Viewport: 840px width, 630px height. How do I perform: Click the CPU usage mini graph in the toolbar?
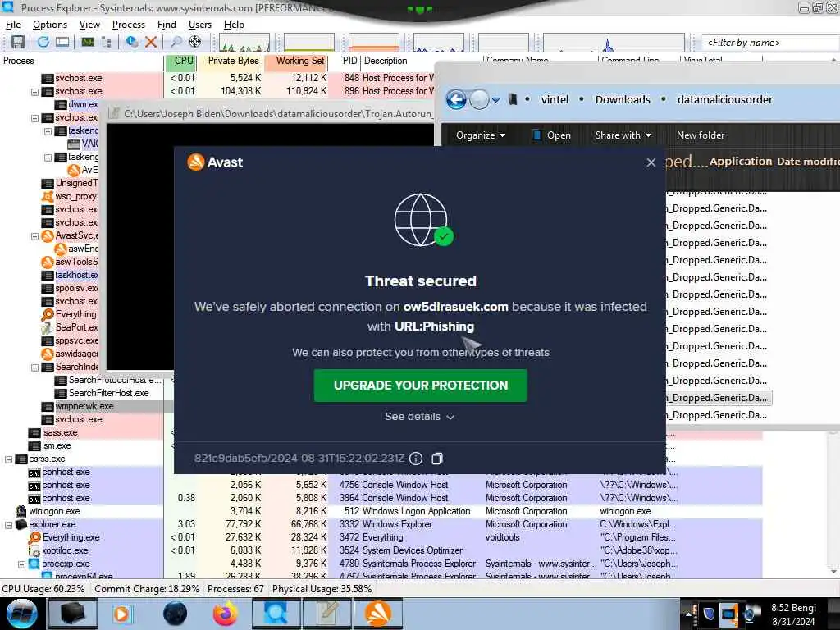pyautogui.click(x=244, y=43)
